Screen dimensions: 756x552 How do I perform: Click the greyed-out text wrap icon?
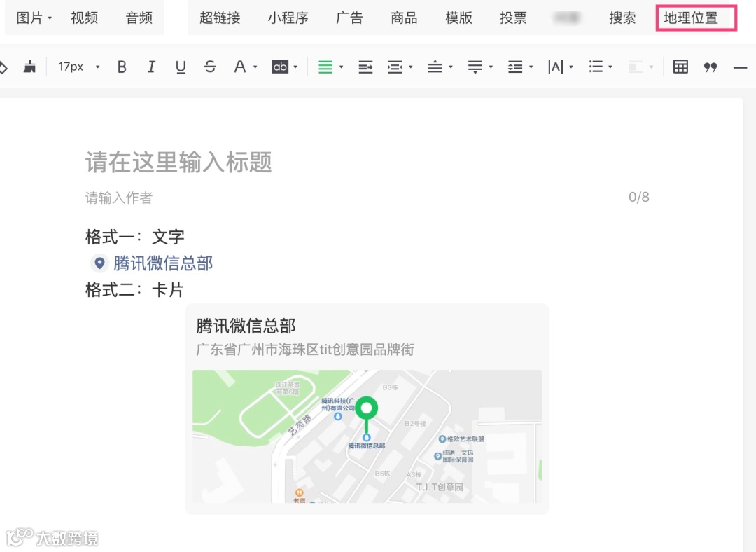636,67
